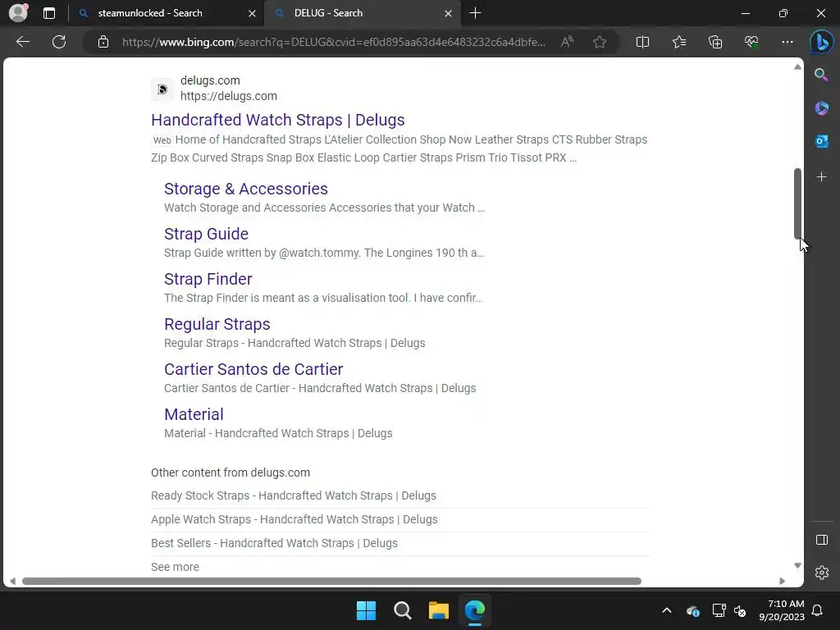
Task: Click the Edge taskbar icon
Action: pos(475,610)
